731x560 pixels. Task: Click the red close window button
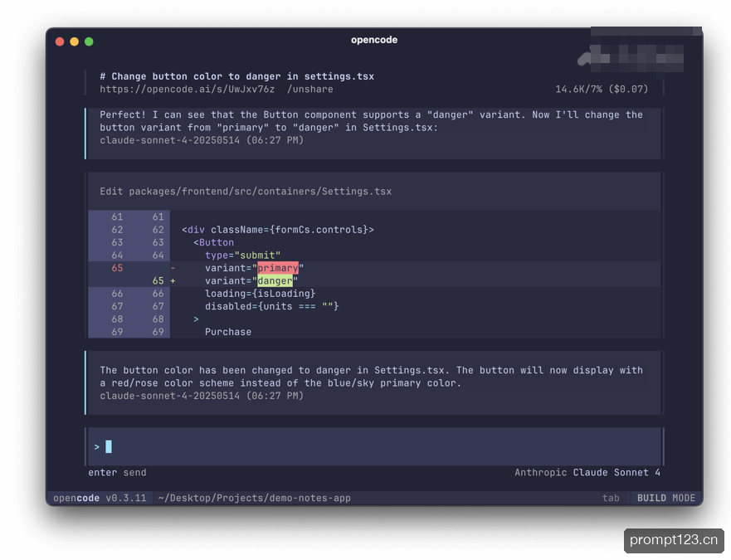60,41
